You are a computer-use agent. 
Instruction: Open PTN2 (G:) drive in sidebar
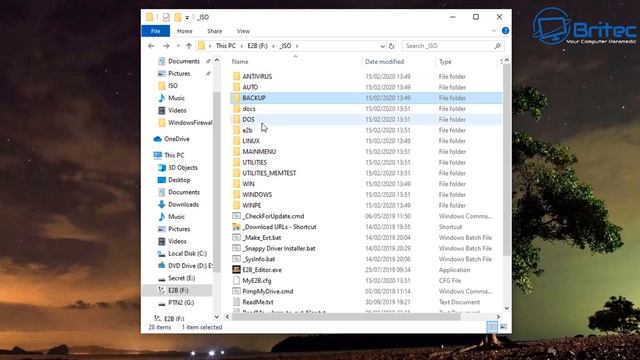click(181, 303)
